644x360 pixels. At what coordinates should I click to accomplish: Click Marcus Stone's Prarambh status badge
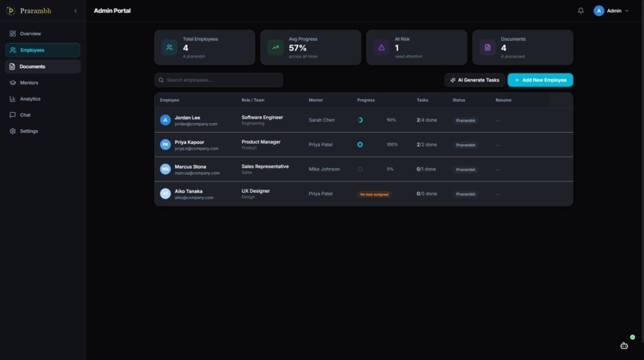(x=465, y=170)
